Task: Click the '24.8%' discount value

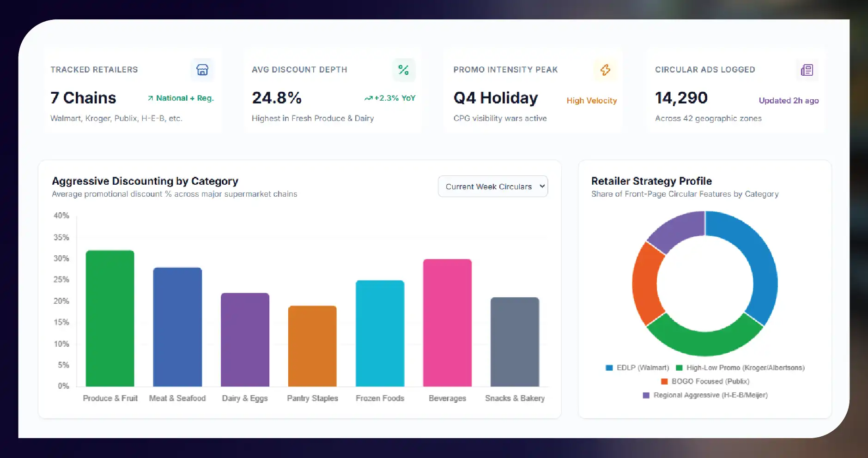Action: [x=277, y=98]
